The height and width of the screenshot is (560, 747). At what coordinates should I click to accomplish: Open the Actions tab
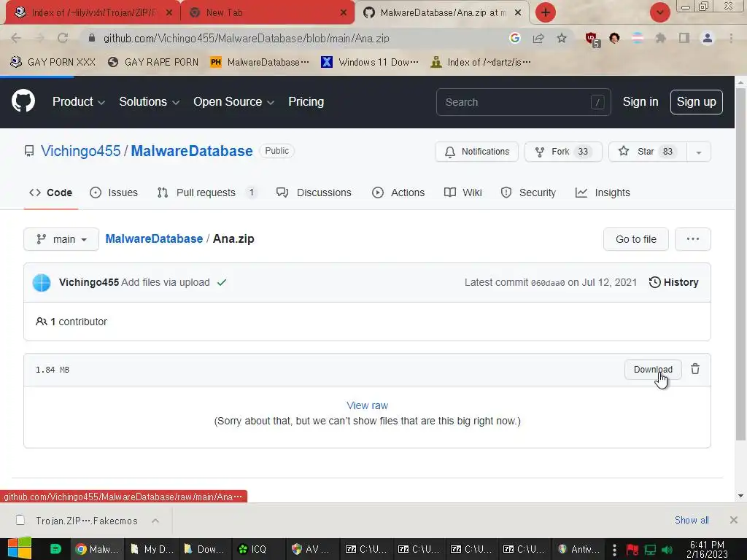398,192
